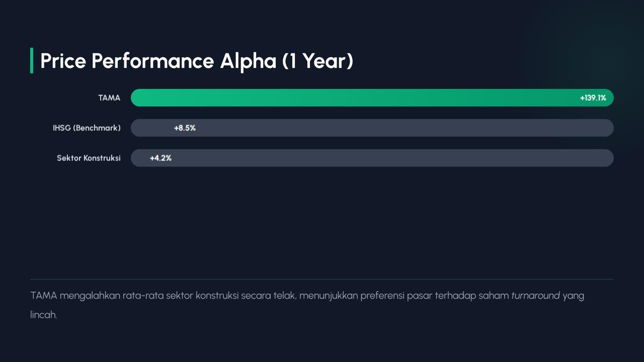Image resolution: width=644 pixels, height=362 pixels.
Task: Click the word "Alpha" in the title
Action: [x=248, y=61]
